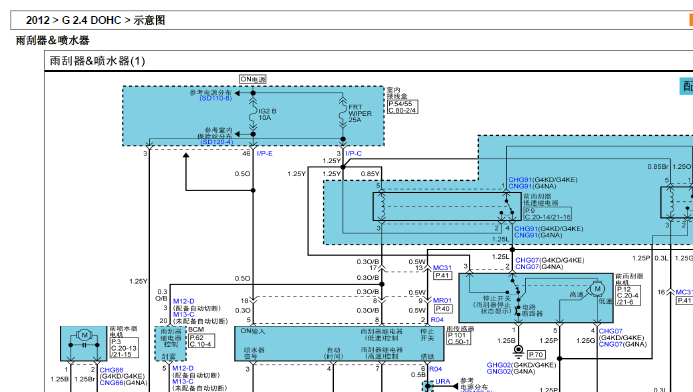Click the P.54/55 C.80-2/4 reference box
The width and height of the screenshot is (693, 392).
402,107
